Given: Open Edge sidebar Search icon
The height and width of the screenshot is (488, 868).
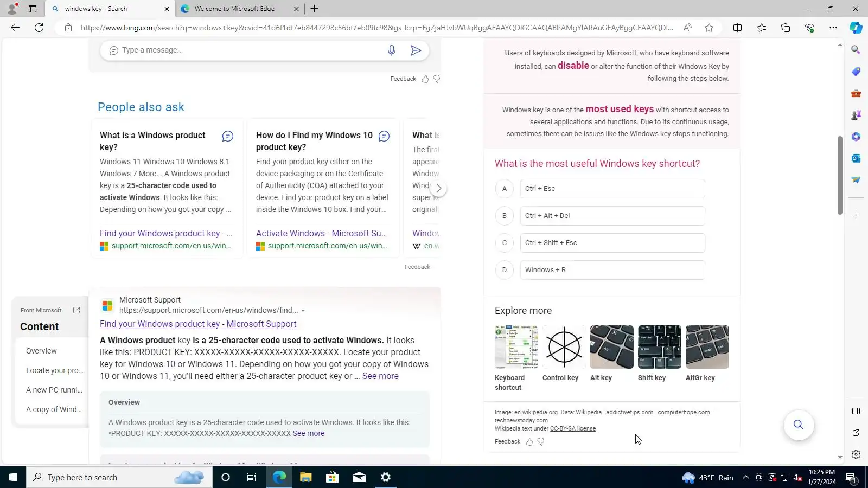Looking at the screenshot, I should [856, 50].
